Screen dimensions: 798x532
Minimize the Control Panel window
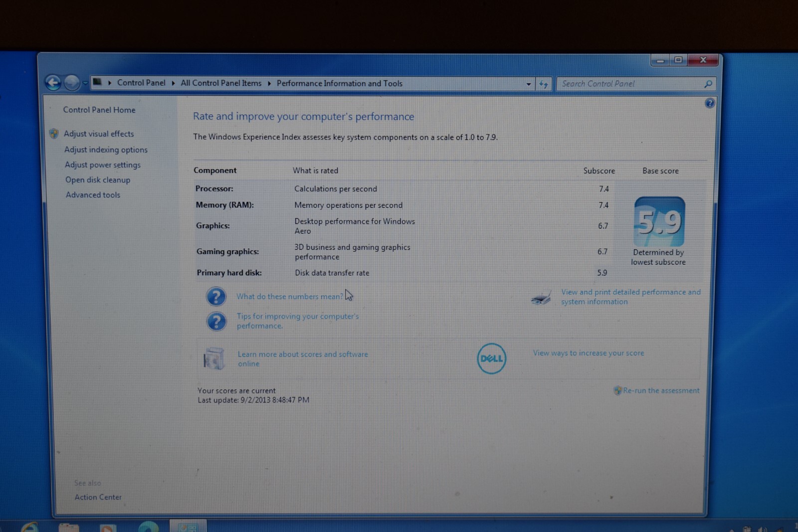coord(660,60)
